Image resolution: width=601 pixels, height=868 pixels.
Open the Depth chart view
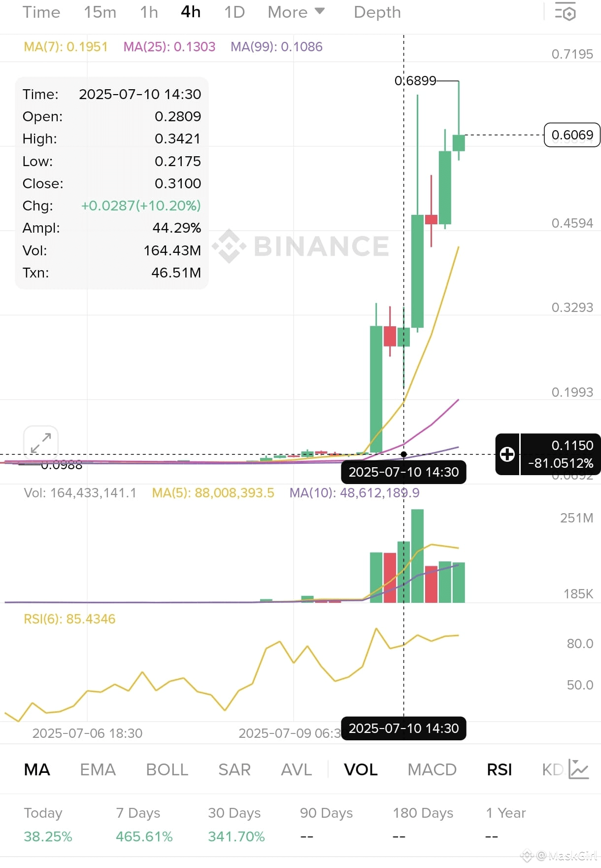(x=377, y=12)
